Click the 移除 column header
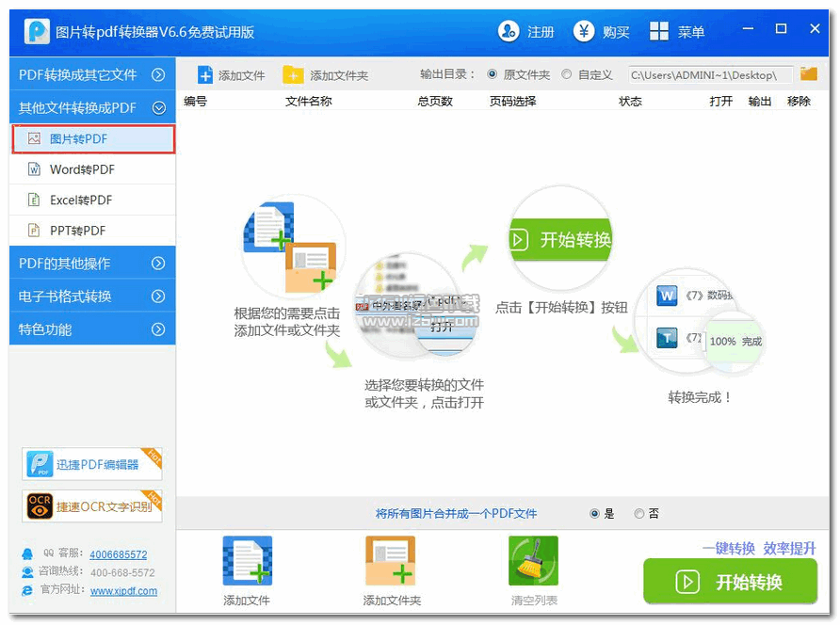Viewport: 840px width, 625px height. pyautogui.click(x=799, y=101)
